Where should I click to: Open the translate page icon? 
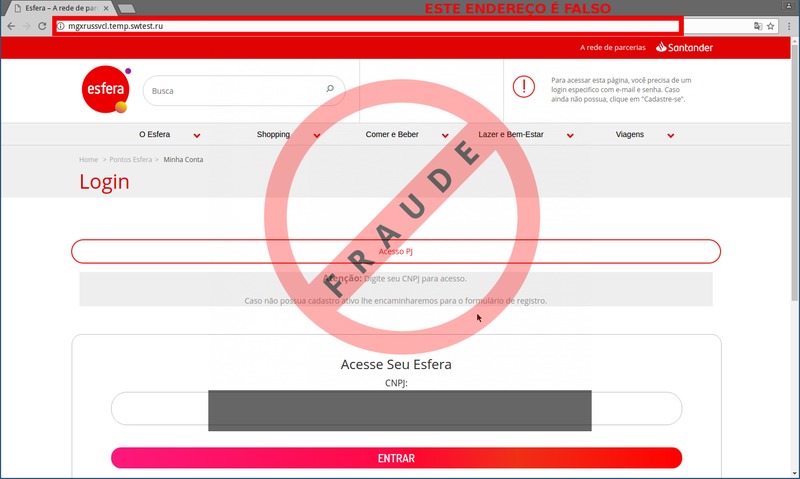pos(758,26)
